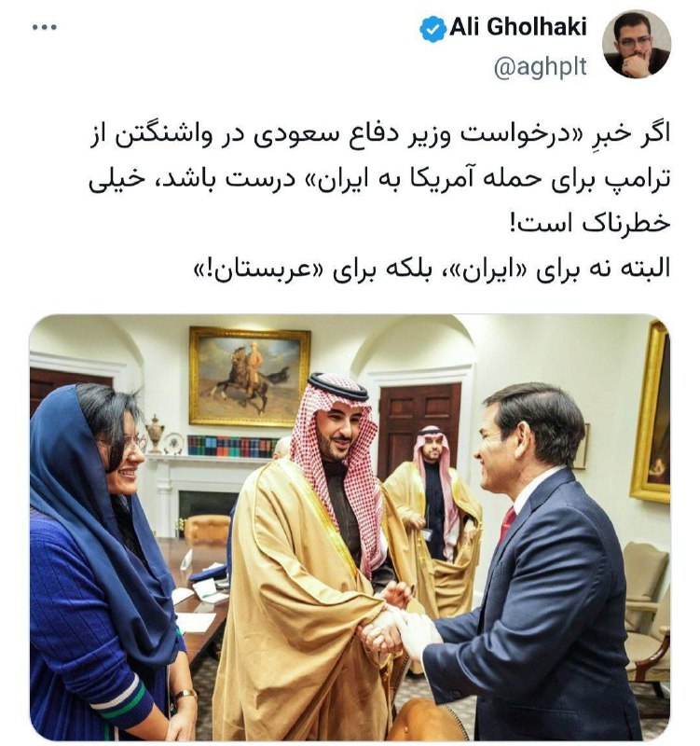Open the three-dot more options menu
The width and height of the screenshot is (700, 746).
coord(45,27)
